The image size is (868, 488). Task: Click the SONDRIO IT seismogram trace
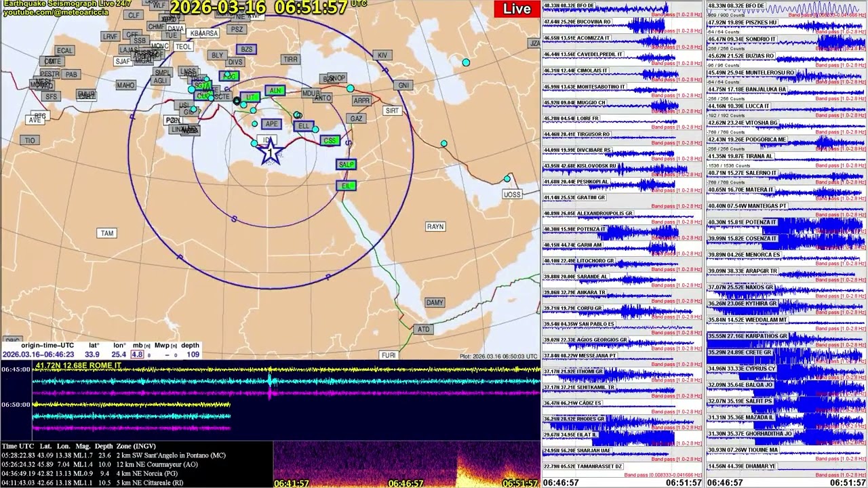(787, 41)
